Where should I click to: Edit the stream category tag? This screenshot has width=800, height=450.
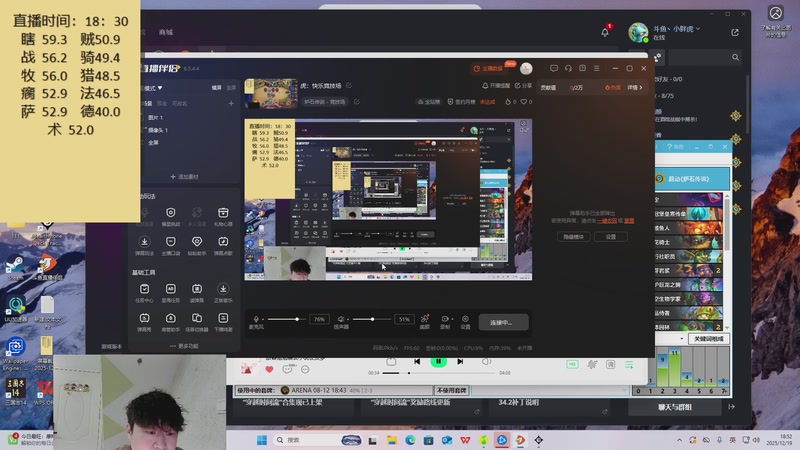357,102
